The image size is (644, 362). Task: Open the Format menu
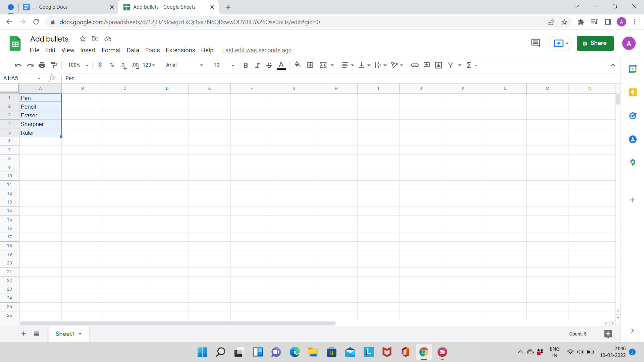111,50
